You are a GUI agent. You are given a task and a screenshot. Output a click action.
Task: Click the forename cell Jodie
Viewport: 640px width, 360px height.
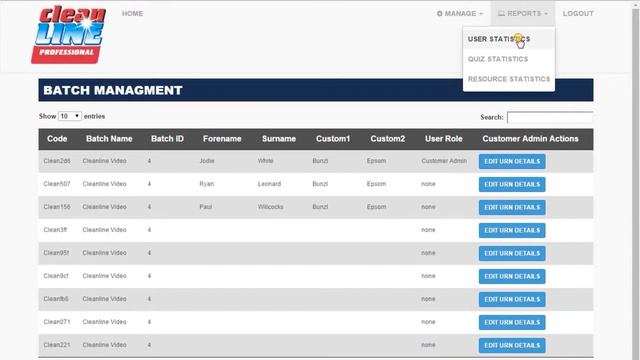207,161
